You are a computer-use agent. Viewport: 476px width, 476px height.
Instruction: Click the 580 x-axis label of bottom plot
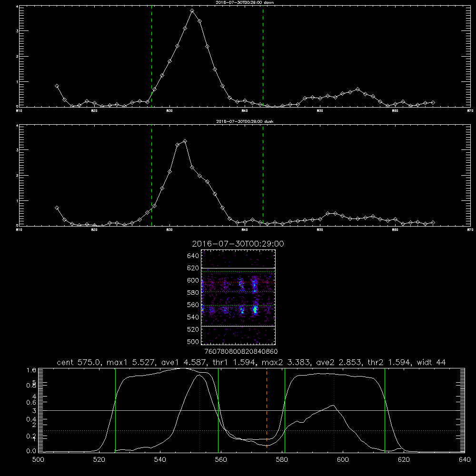pyautogui.click(x=282, y=460)
